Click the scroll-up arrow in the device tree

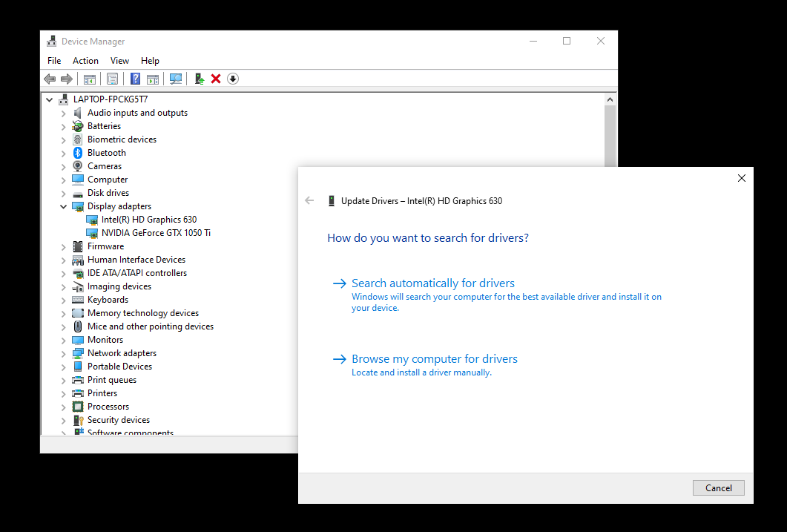coord(610,99)
